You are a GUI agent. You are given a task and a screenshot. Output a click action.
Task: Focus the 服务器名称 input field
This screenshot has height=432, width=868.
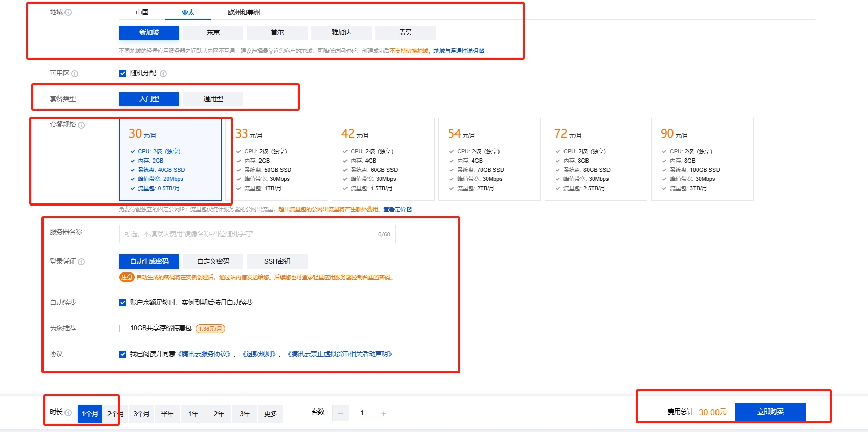click(x=257, y=234)
